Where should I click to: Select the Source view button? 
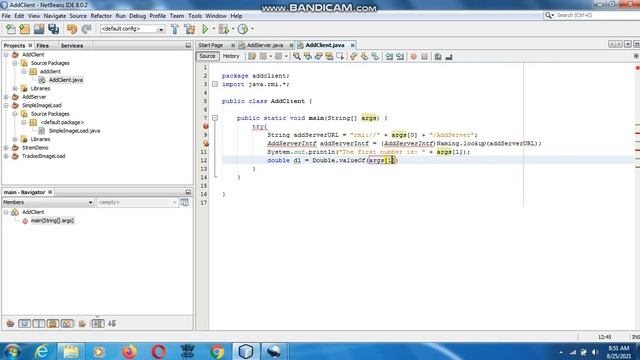[207, 56]
